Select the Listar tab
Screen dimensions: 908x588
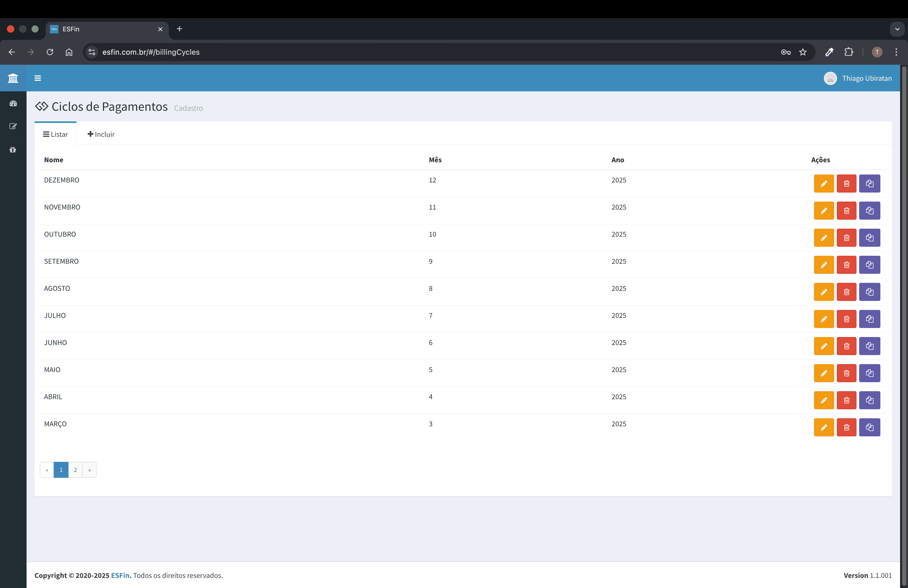(x=55, y=134)
